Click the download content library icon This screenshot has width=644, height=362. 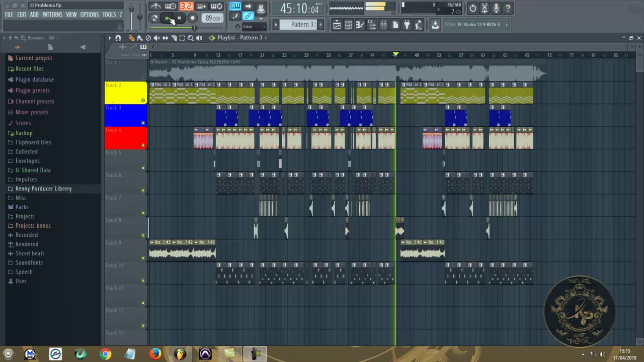pyautogui.click(x=435, y=25)
